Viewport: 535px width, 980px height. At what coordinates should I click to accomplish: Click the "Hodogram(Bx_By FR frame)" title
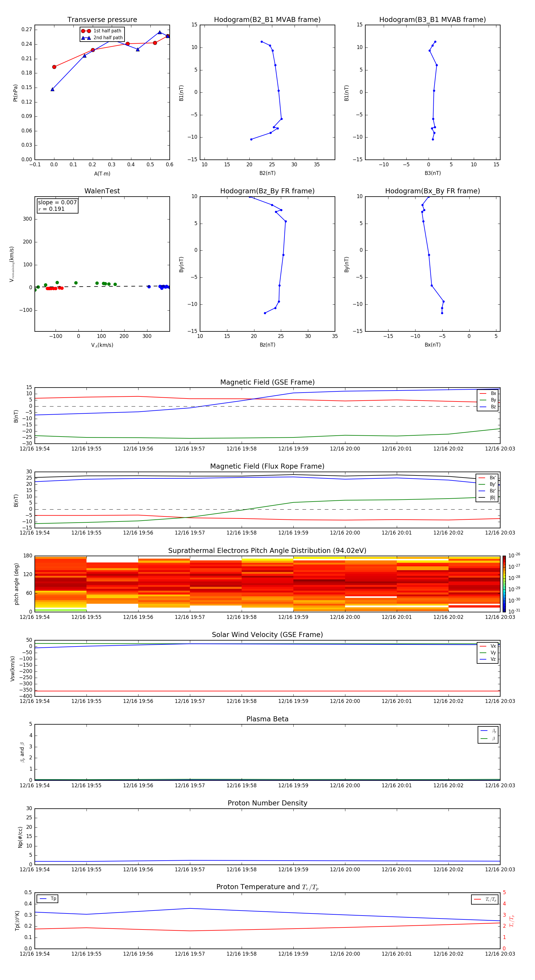click(432, 191)
